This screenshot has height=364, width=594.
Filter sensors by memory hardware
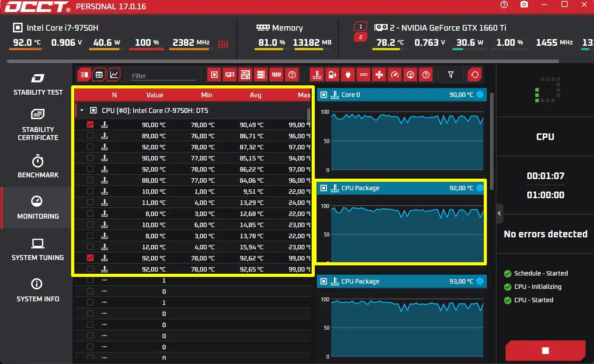[277, 75]
